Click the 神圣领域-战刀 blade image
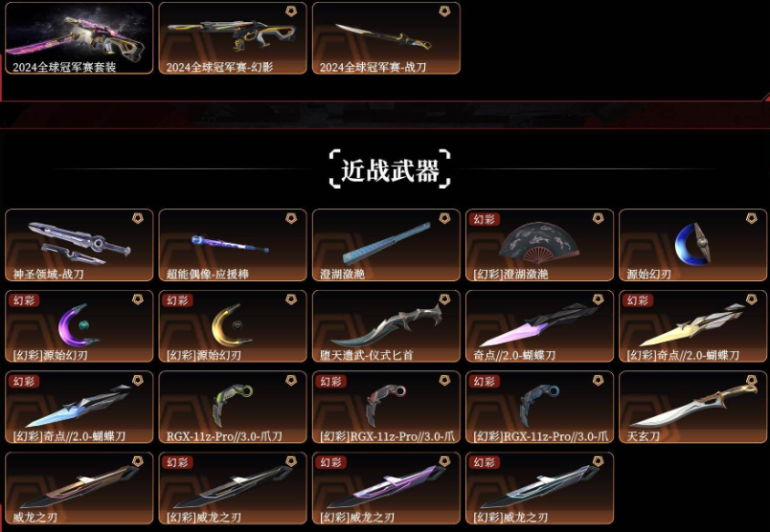 (79, 243)
